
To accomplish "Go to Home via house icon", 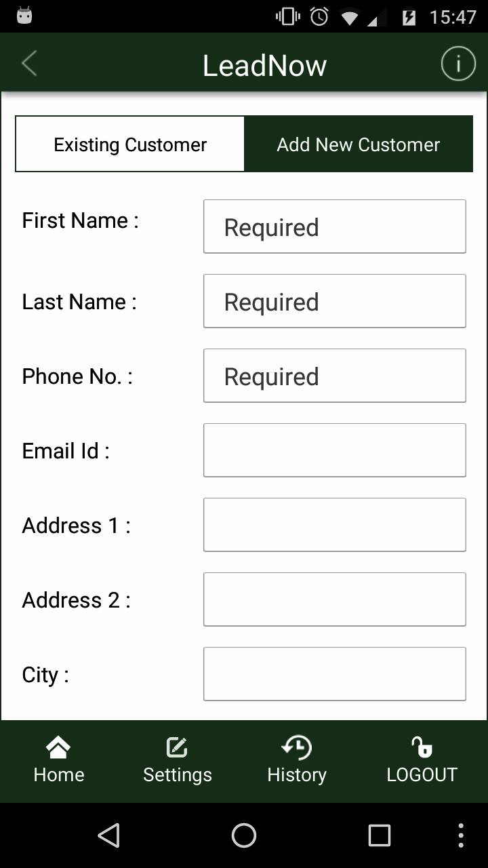I will (59, 748).
